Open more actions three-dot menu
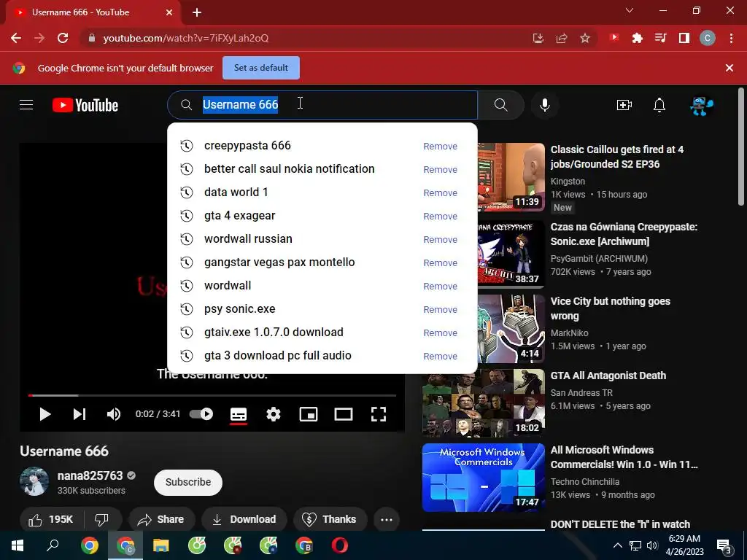Screen dimensions: 747x560 point(387,519)
